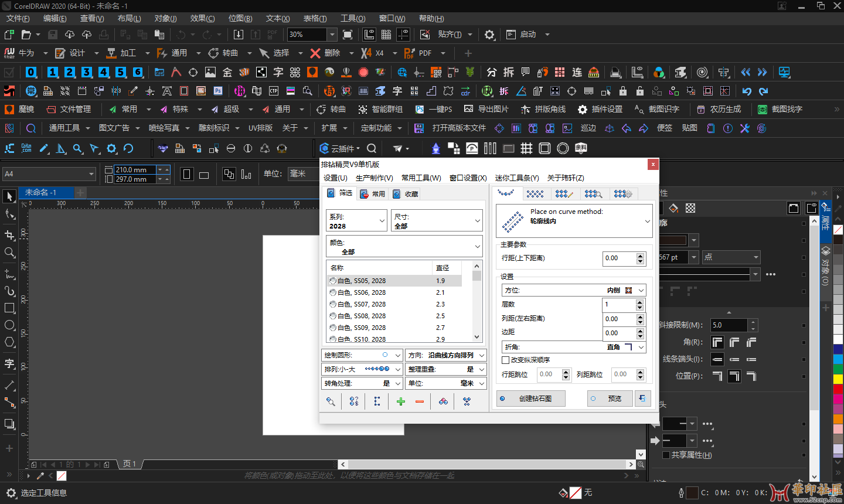Image resolution: width=844 pixels, height=504 pixels.
Task: Click the 智能群组 toolbar button
Action: coord(380,110)
